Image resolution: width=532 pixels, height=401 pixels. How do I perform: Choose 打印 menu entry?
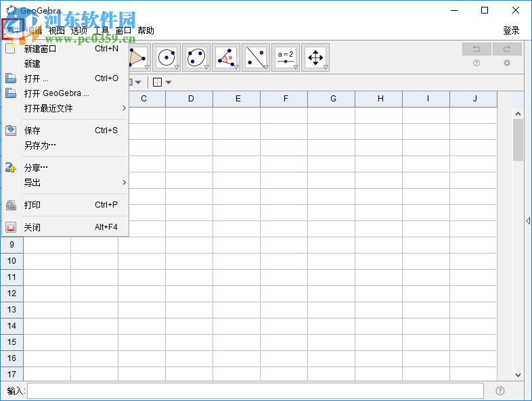[x=66, y=205]
